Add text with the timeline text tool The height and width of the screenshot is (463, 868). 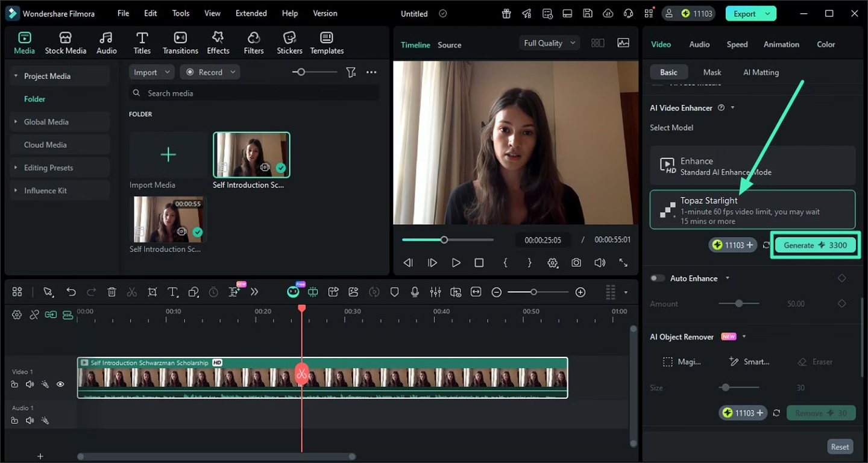pos(172,292)
